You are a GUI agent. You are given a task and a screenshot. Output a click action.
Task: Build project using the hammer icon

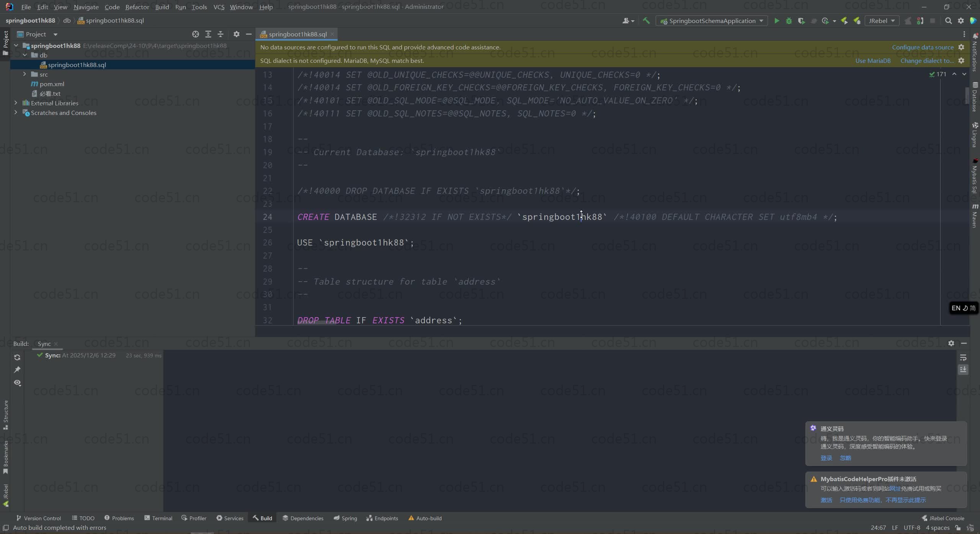pyautogui.click(x=646, y=21)
